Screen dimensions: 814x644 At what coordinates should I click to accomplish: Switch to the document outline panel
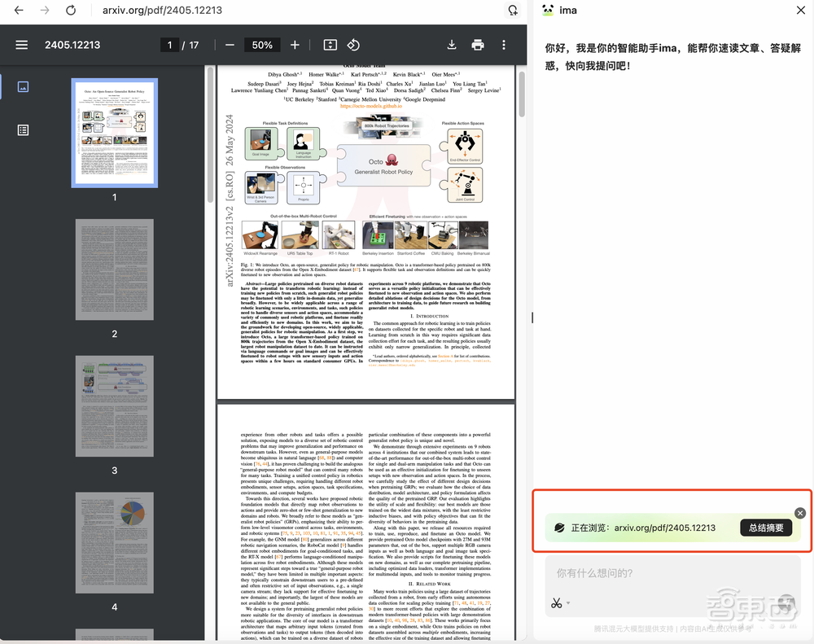click(x=23, y=129)
